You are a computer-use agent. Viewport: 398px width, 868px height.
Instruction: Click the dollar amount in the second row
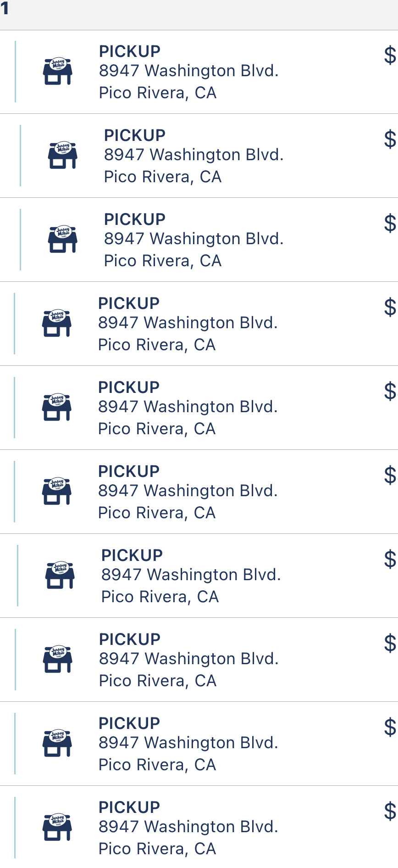[x=390, y=139]
